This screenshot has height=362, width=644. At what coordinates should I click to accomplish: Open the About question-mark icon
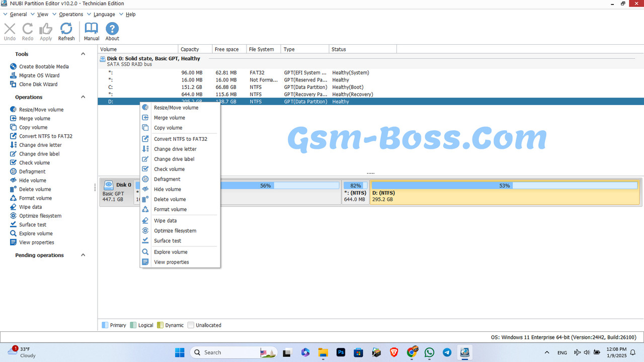[112, 32]
